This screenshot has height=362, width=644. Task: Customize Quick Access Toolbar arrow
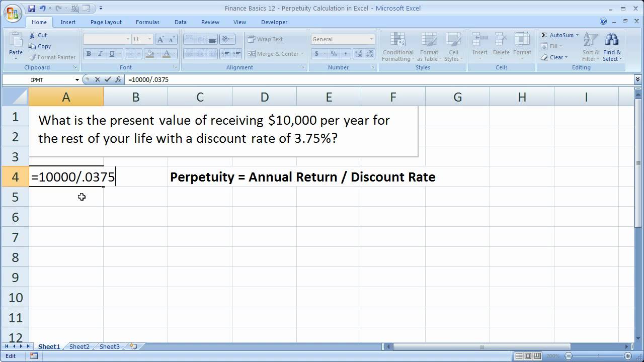[x=101, y=9]
